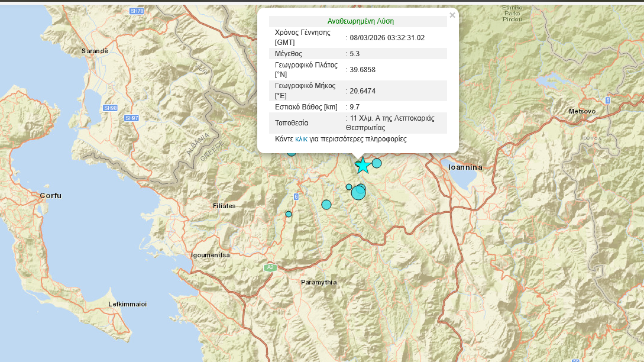Click the green A2 highway shield
This screenshot has width=644, height=362.
270,268
